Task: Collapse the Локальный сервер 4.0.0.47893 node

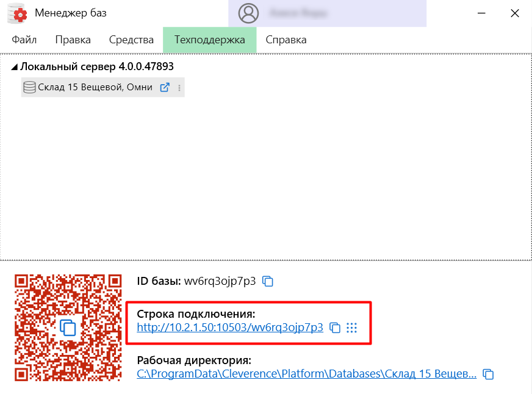Action: pyautogui.click(x=13, y=66)
